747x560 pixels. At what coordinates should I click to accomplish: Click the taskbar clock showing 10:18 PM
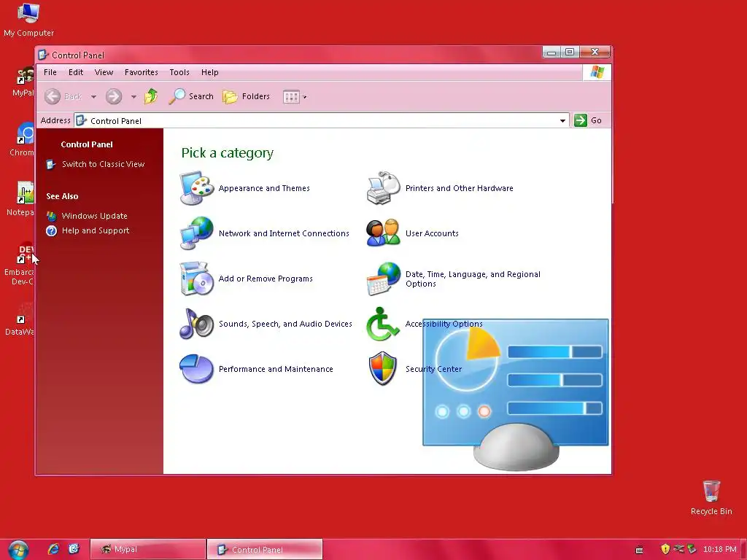point(719,550)
